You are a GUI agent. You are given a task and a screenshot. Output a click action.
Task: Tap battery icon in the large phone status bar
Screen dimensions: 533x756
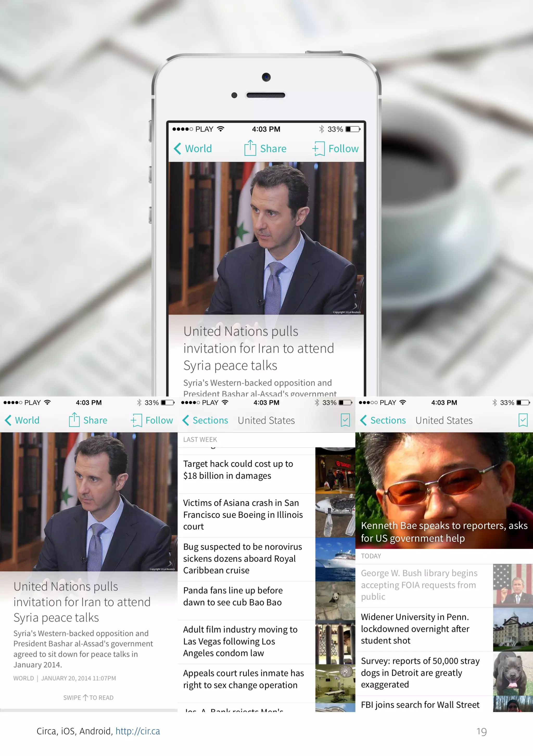(353, 129)
